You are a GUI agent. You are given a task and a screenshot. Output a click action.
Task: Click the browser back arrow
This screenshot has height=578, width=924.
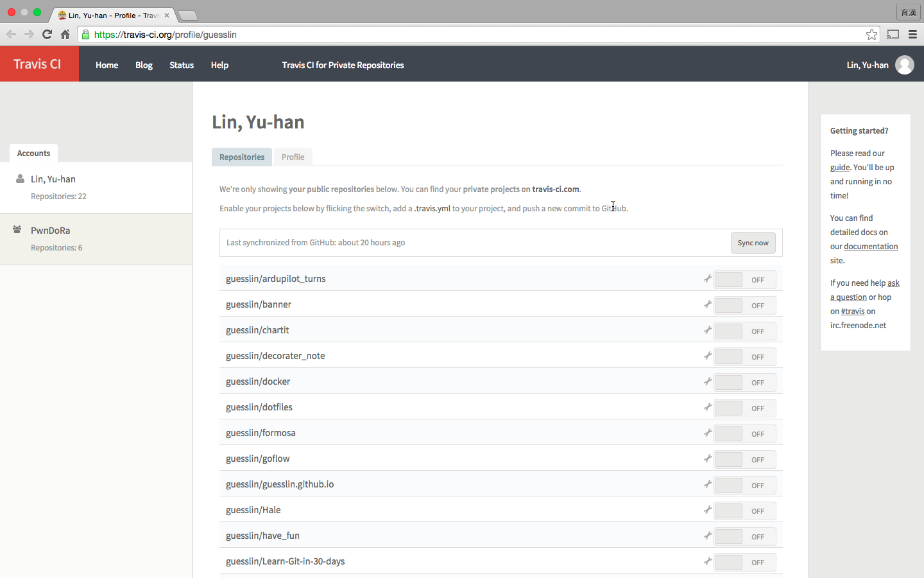coord(11,35)
